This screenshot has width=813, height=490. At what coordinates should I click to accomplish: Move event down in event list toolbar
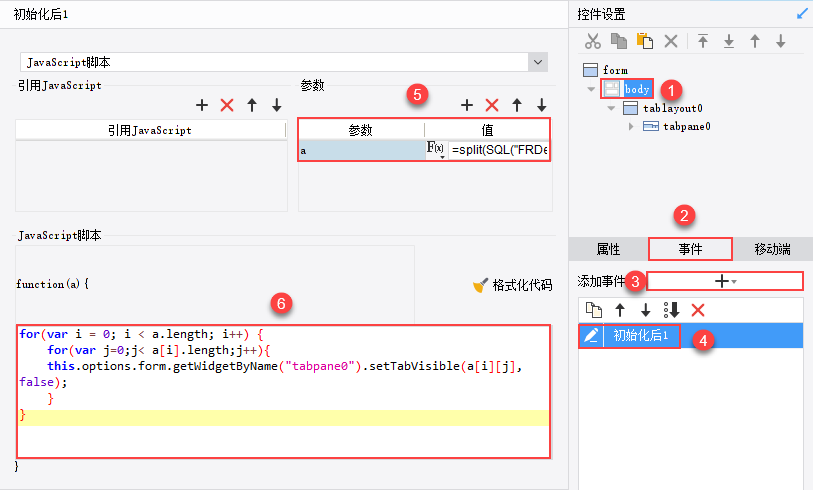(x=646, y=310)
